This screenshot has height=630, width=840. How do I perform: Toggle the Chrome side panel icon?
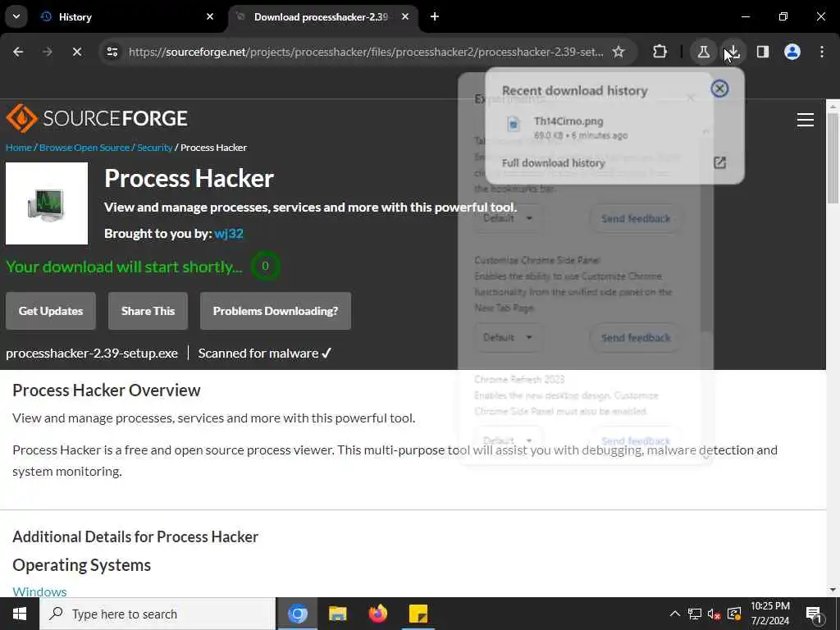[762, 52]
